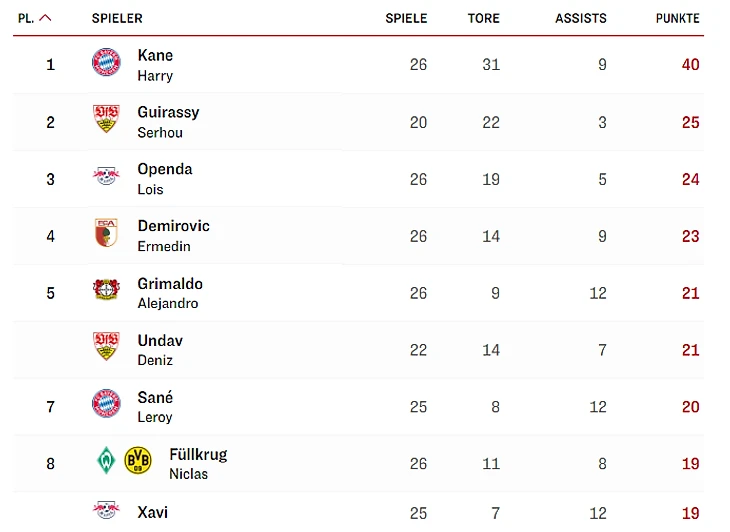This screenshot has height=532, width=730.
Task: Click Bayer Leverkusen logo beside Grimaldo
Action: tap(106, 291)
